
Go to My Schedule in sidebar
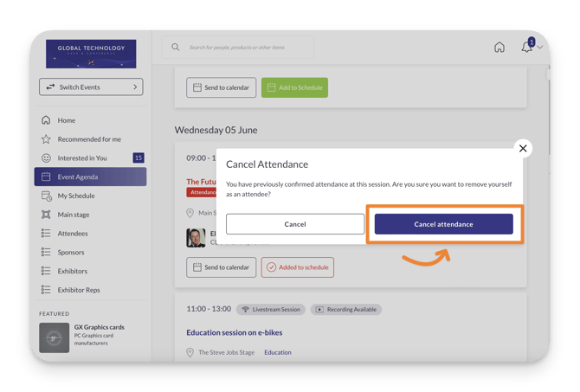[76, 196]
